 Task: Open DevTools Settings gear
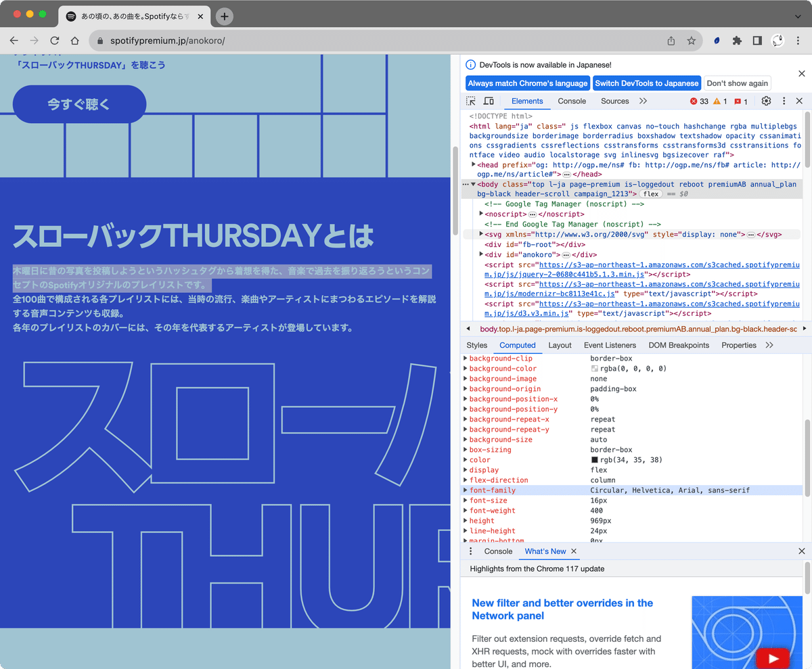[766, 101]
